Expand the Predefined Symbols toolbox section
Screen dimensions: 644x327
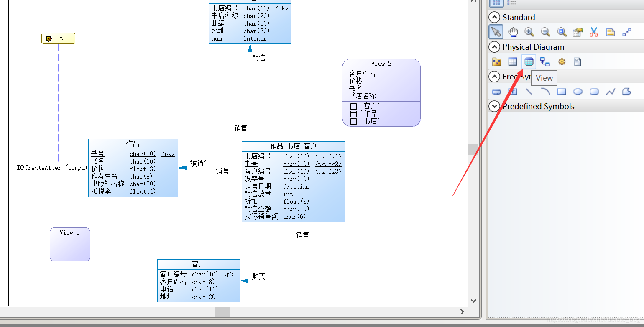[x=494, y=106]
